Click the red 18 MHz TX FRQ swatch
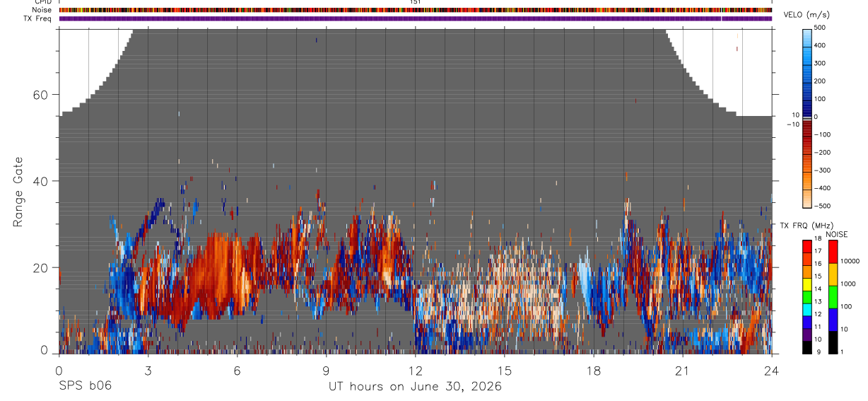This screenshot has height=401, width=868. (807, 246)
